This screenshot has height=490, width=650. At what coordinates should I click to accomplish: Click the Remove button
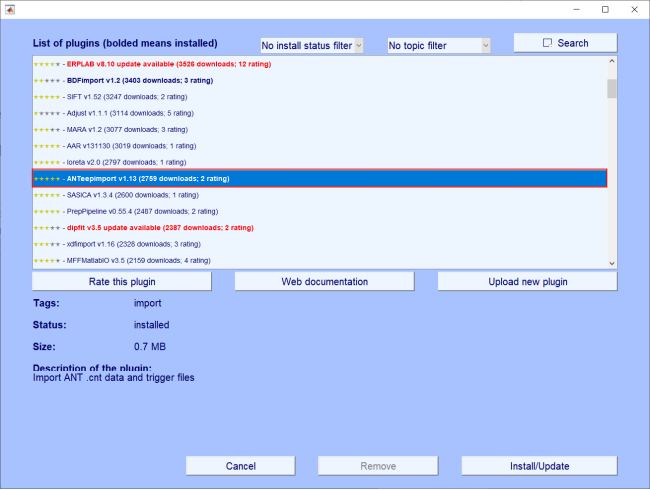(378, 466)
